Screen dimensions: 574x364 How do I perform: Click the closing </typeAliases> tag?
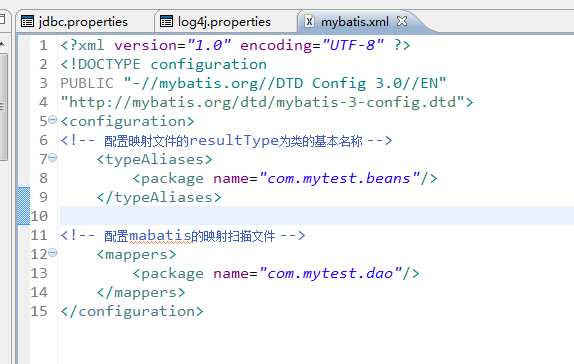click(x=159, y=198)
